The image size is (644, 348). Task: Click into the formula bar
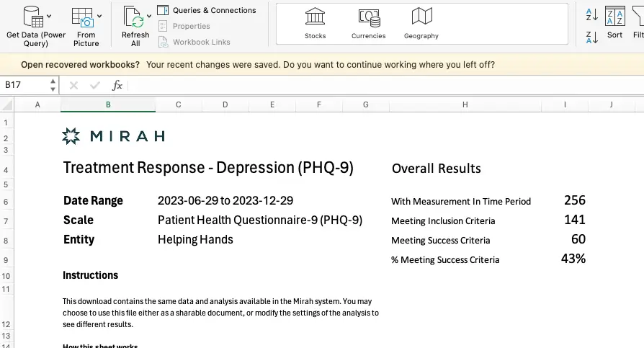click(385, 86)
